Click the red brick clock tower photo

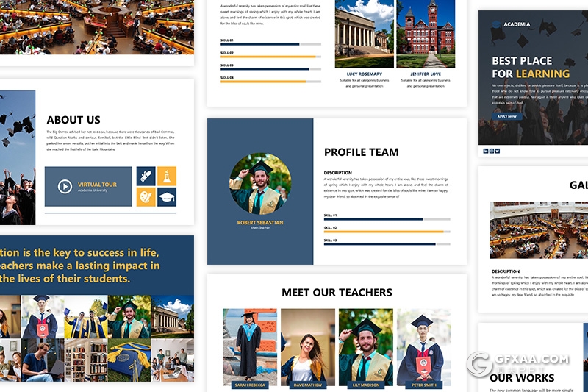(426, 34)
